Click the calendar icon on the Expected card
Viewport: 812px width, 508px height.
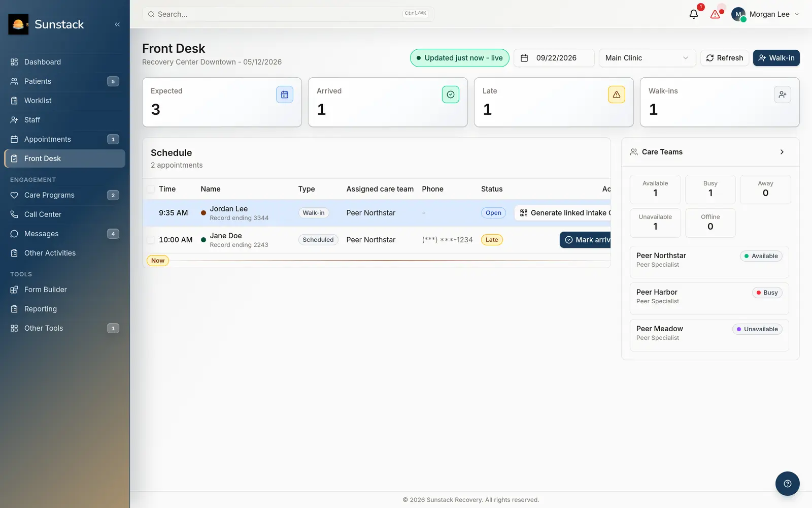pos(285,94)
